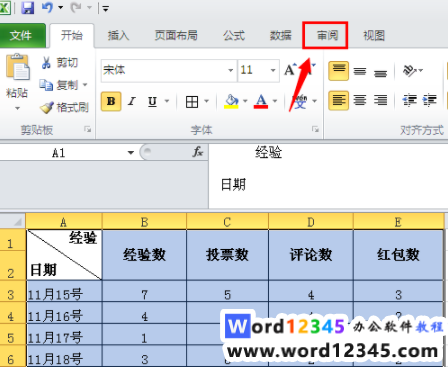Expand the Name Box dropdown arrow
448x367 pixels.
pyautogui.click(x=131, y=153)
